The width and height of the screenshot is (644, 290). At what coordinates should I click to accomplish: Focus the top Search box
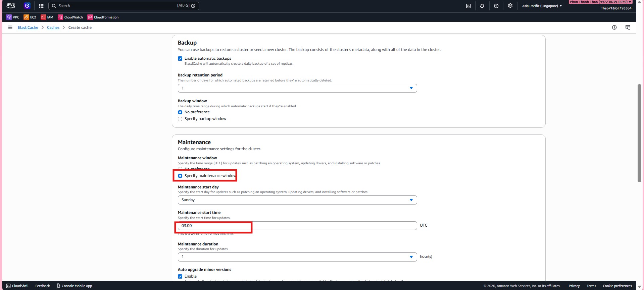(124, 6)
